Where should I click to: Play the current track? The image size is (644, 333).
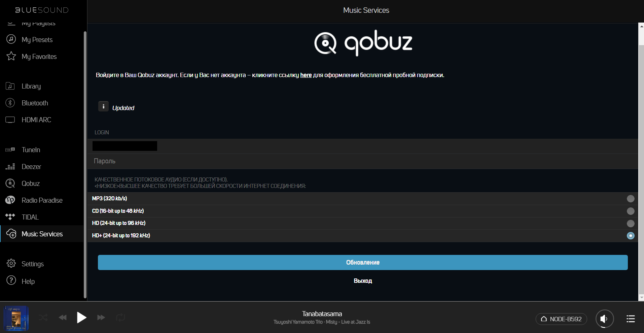81,318
